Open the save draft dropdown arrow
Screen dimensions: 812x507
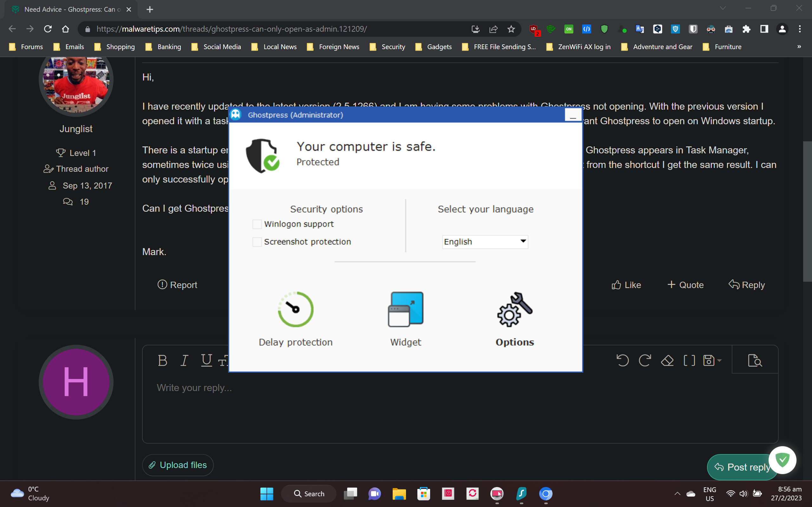[719, 361]
